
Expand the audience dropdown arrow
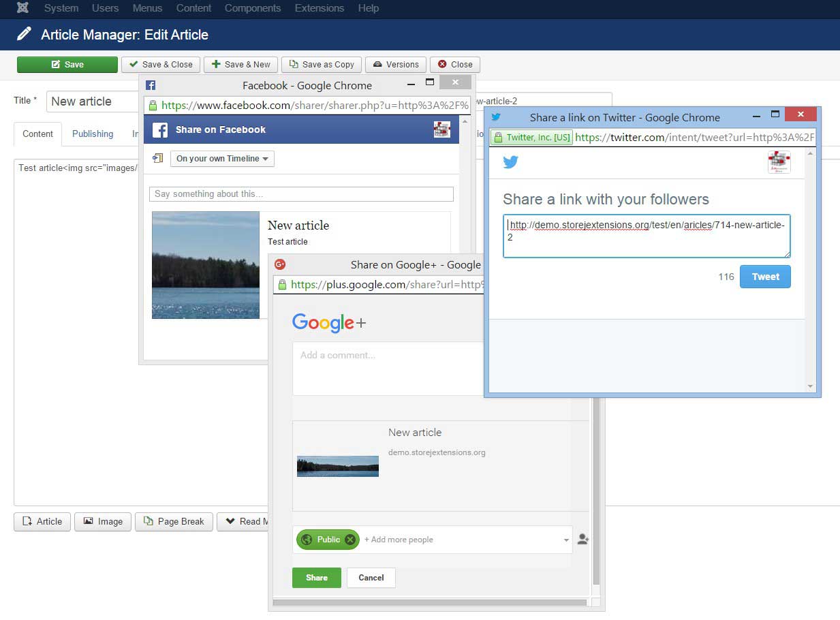point(567,540)
